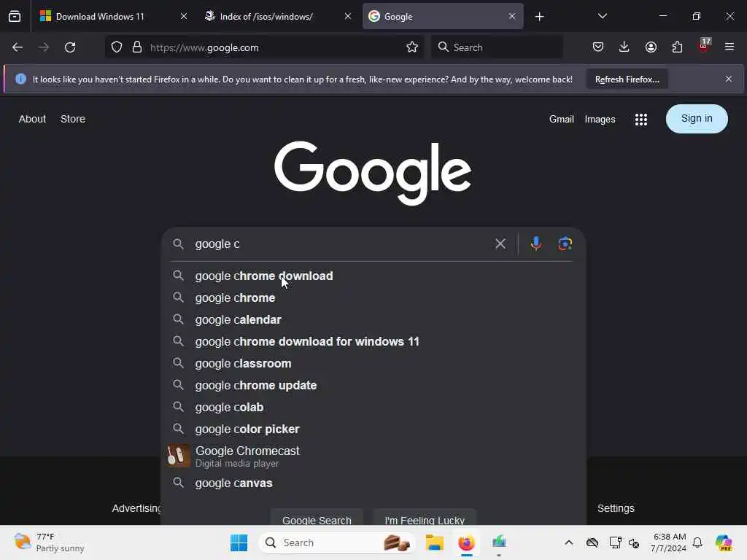Open Copilot preview icon in taskbar

[x=723, y=542]
